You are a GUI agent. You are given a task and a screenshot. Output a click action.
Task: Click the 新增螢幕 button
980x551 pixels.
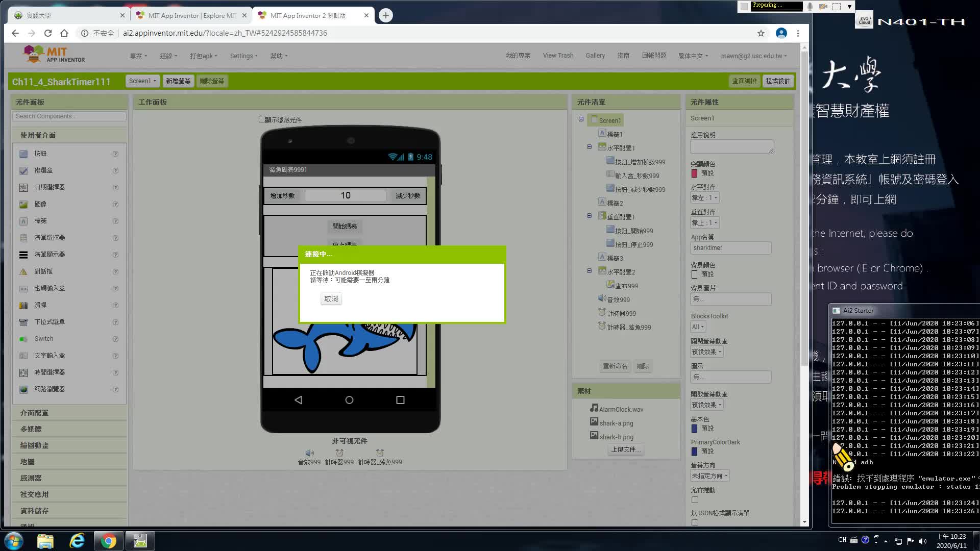click(x=178, y=81)
